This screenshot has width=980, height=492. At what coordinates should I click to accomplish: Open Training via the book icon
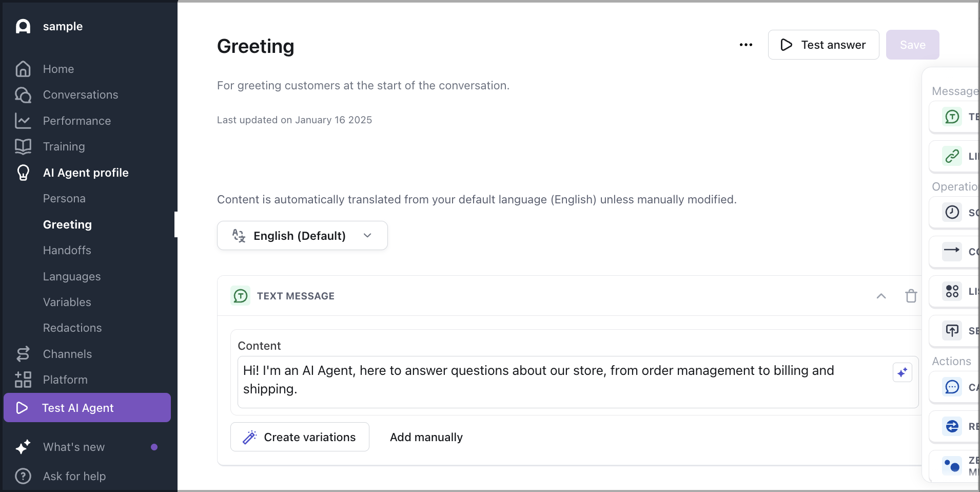23,146
